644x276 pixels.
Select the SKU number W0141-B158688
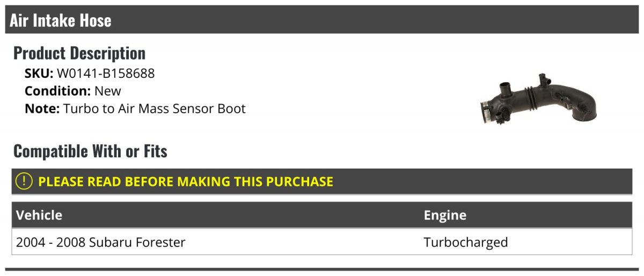click(x=106, y=74)
